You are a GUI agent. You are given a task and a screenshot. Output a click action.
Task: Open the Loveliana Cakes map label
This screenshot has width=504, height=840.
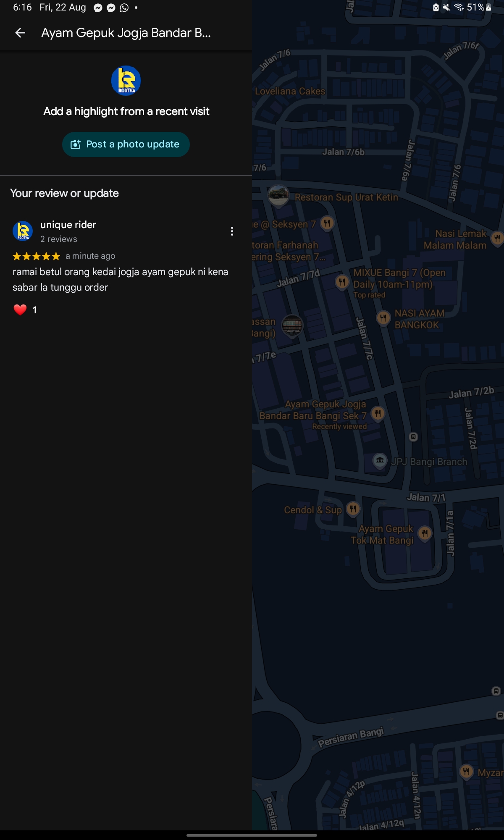point(290,91)
